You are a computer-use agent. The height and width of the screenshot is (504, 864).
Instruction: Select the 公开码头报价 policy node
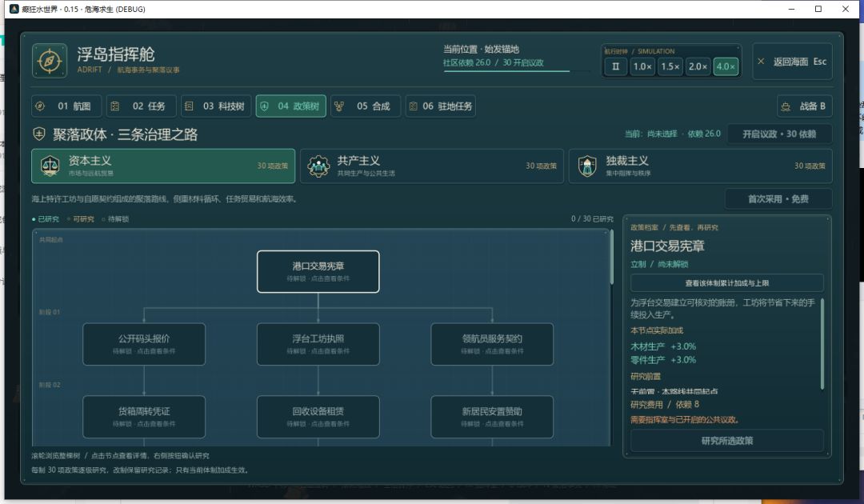pos(144,344)
